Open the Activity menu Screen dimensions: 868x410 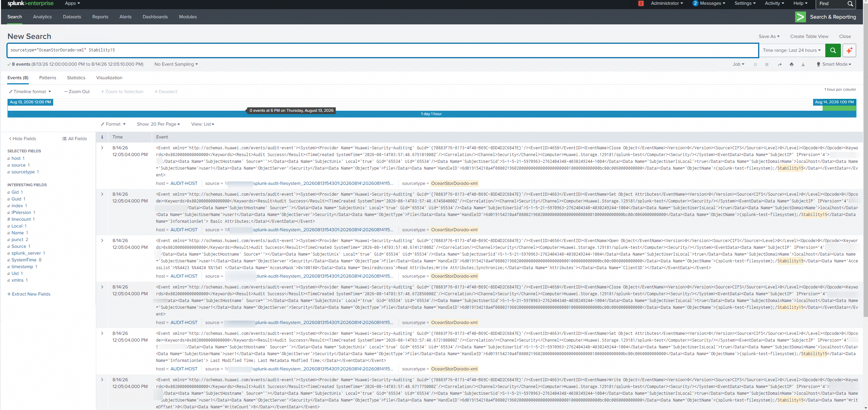(774, 3)
